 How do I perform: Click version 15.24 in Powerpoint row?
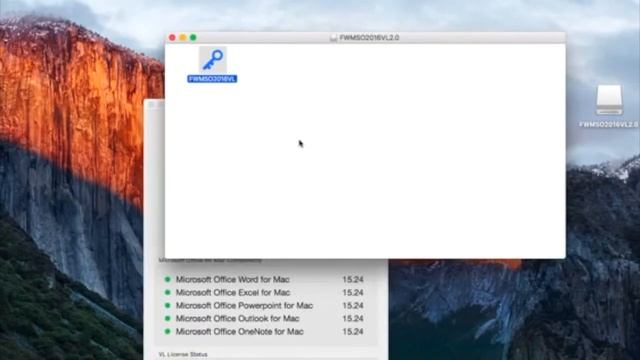tap(353, 306)
